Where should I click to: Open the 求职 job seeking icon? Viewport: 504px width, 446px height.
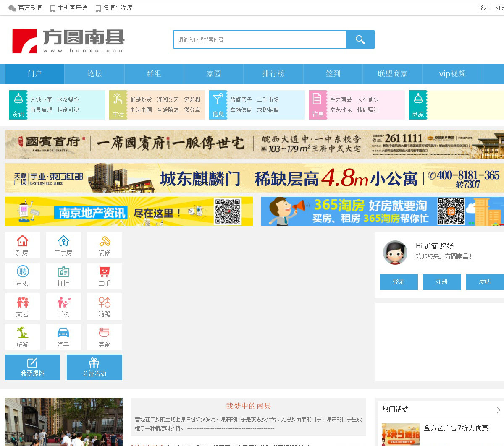[x=22, y=276]
